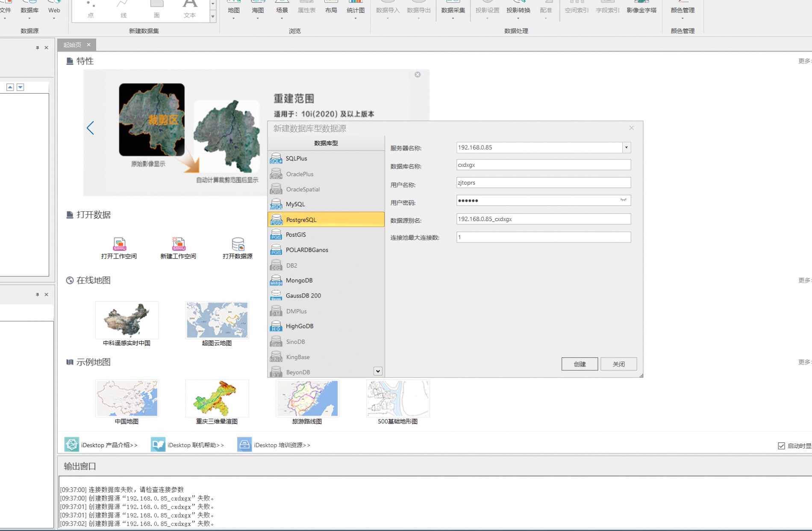Image resolution: width=812 pixels, height=531 pixels.
Task: Select DMPlus database type
Action: point(326,311)
